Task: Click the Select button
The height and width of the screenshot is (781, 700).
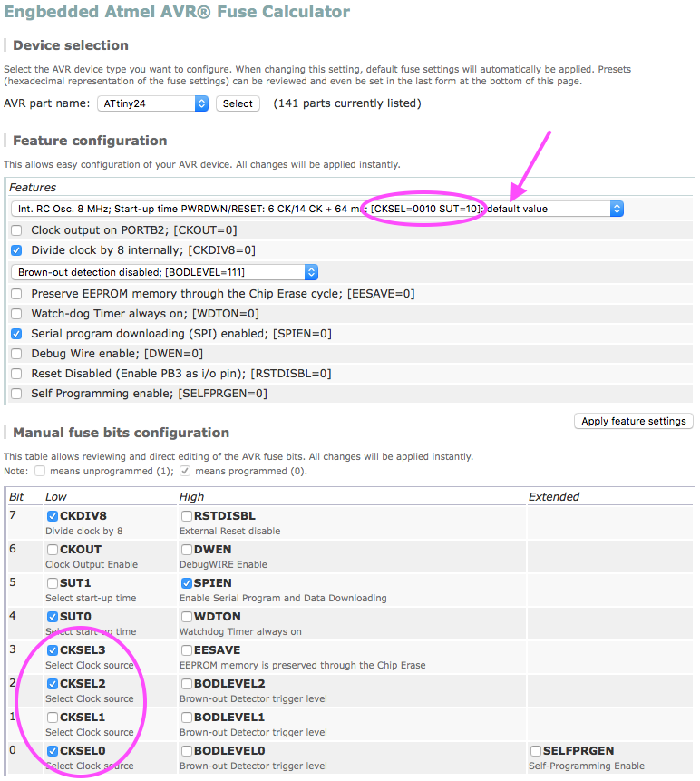Action: tap(238, 103)
